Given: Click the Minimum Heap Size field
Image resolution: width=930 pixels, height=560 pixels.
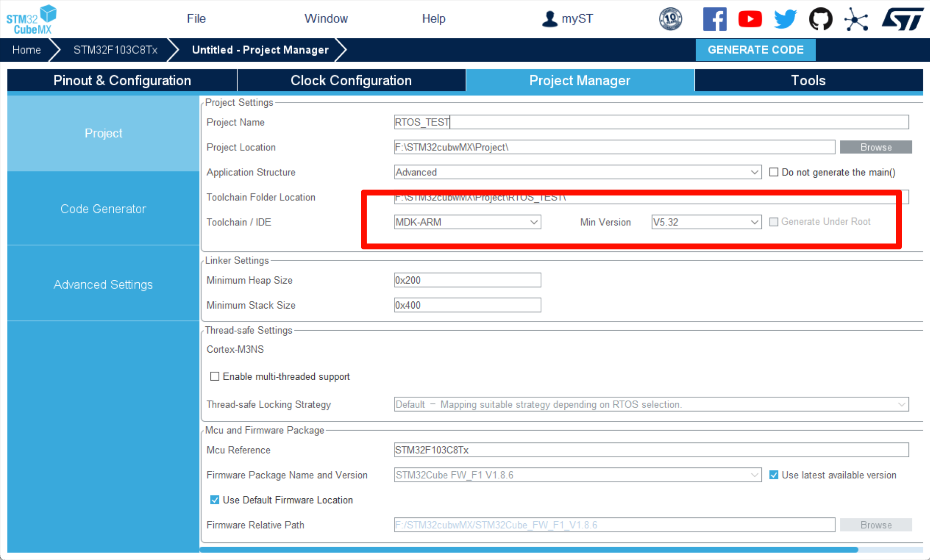Looking at the screenshot, I should coord(467,280).
